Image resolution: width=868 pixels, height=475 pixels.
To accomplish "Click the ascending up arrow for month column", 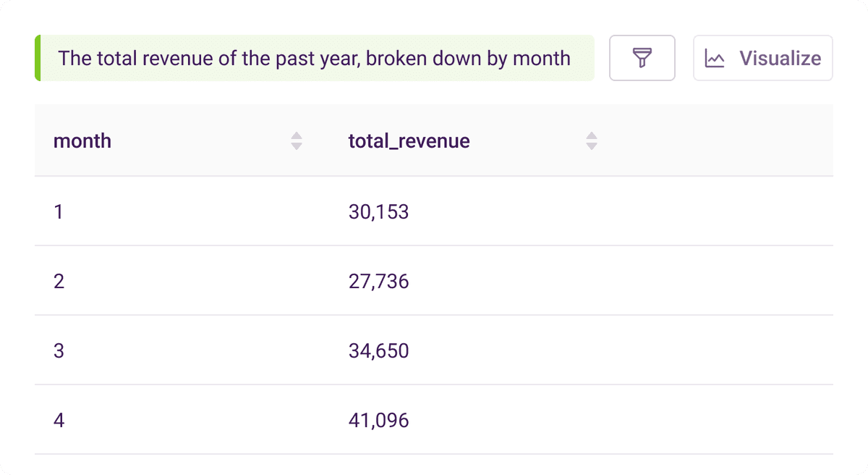I will [297, 135].
